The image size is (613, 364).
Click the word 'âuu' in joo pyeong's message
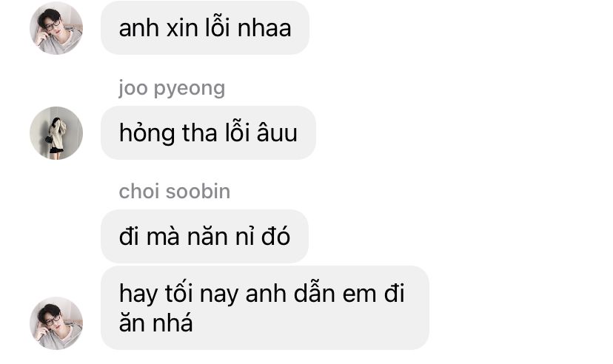(x=277, y=132)
